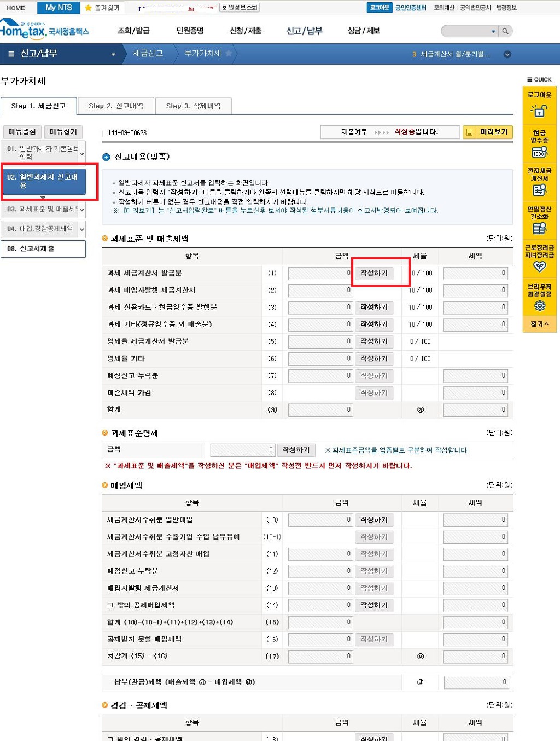The image size is (560, 741).
Task: Collapse quick menu with 접기 button
Action: (539, 324)
